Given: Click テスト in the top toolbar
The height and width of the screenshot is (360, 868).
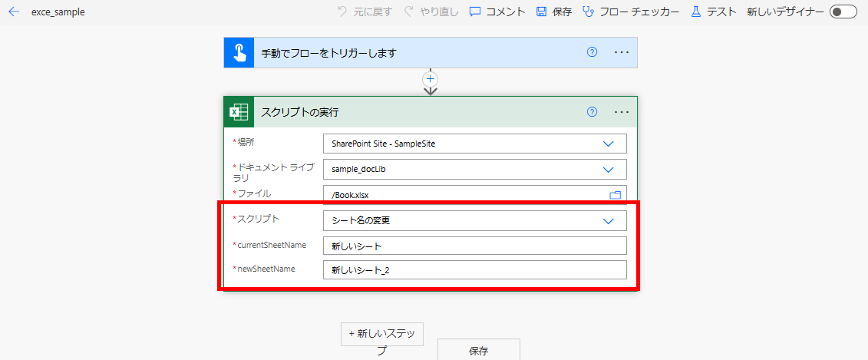Looking at the screenshot, I should click(714, 12).
